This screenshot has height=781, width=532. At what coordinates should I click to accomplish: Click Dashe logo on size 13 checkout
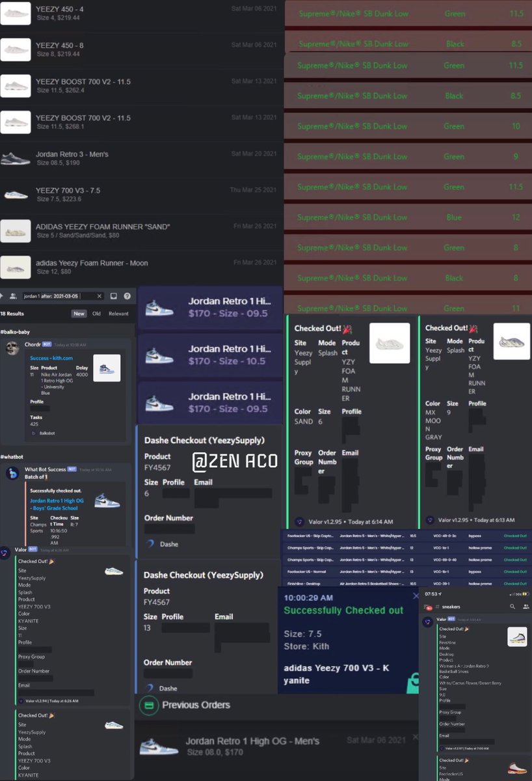pyautogui.click(x=151, y=688)
